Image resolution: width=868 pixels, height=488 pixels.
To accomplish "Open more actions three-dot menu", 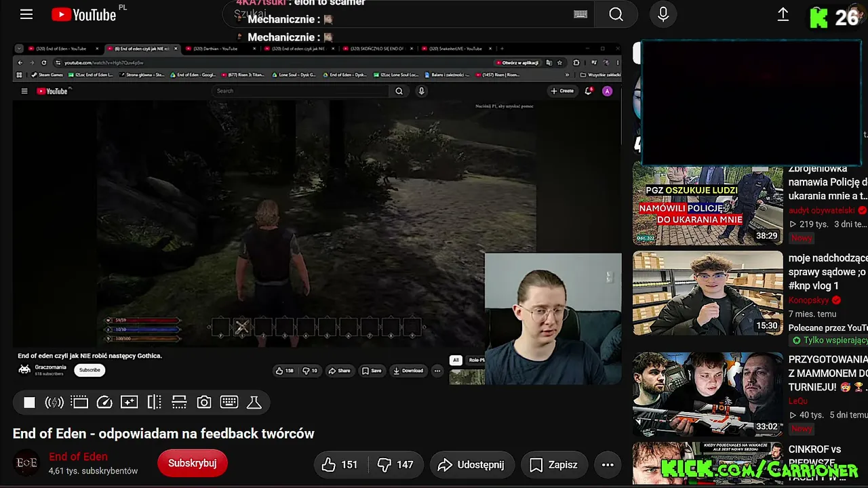I will pos(608,464).
